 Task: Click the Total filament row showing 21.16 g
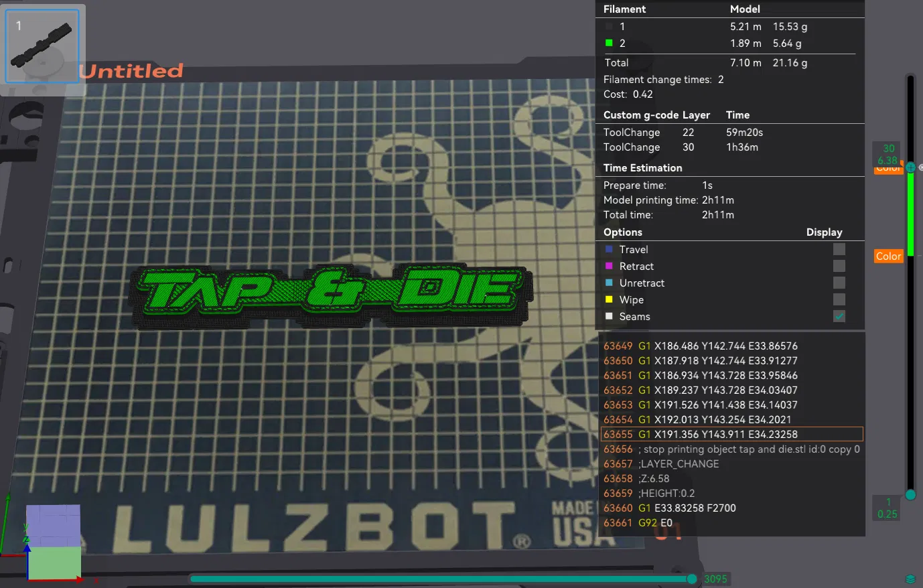(705, 63)
